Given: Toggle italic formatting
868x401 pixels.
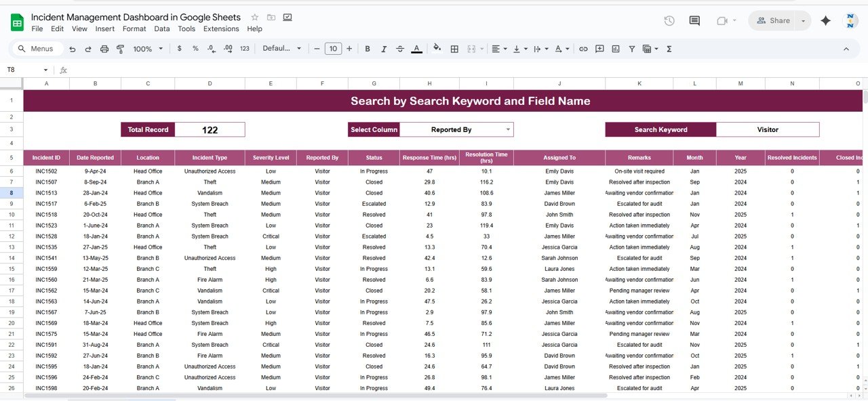Looking at the screenshot, I should click(383, 49).
